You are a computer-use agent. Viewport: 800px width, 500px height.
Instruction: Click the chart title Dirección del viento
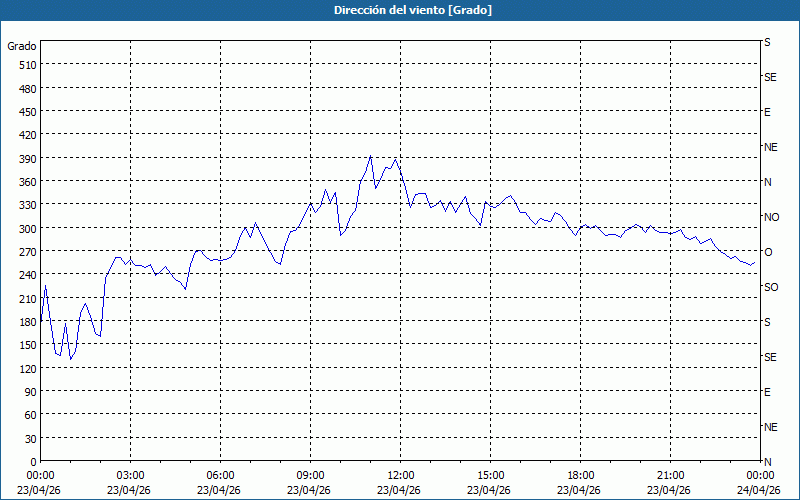click(x=399, y=10)
